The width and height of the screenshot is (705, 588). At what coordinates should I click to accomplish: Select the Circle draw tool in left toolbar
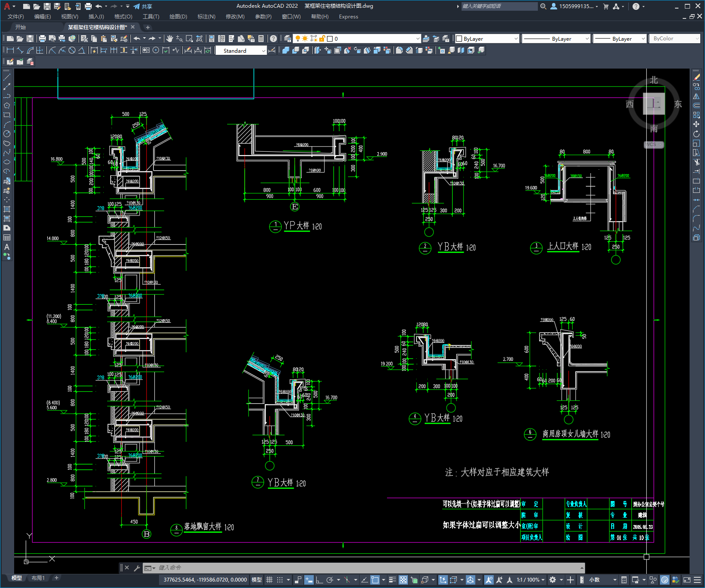click(7, 134)
